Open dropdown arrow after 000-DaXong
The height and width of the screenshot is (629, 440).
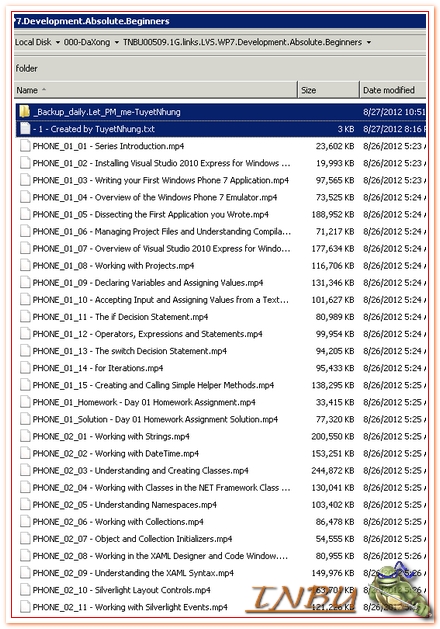click(116, 42)
